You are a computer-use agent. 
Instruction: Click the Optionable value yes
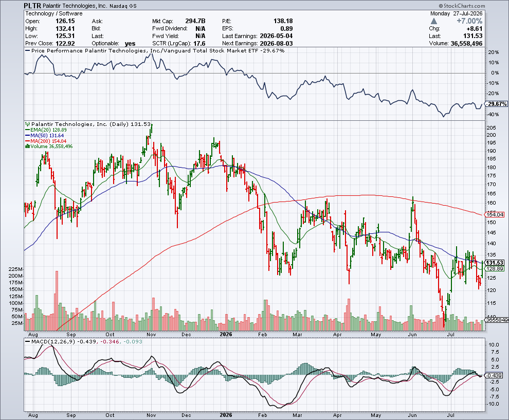point(130,44)
